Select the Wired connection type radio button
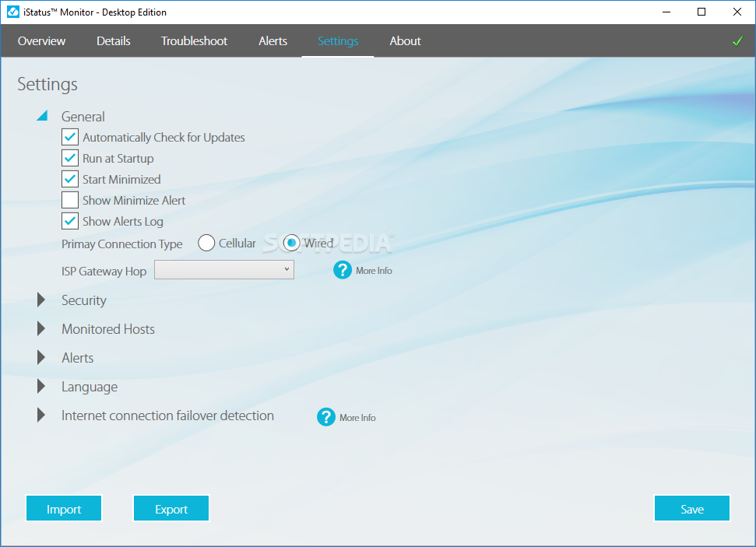This screenshot has width=756, height=547. click(291, 243)
